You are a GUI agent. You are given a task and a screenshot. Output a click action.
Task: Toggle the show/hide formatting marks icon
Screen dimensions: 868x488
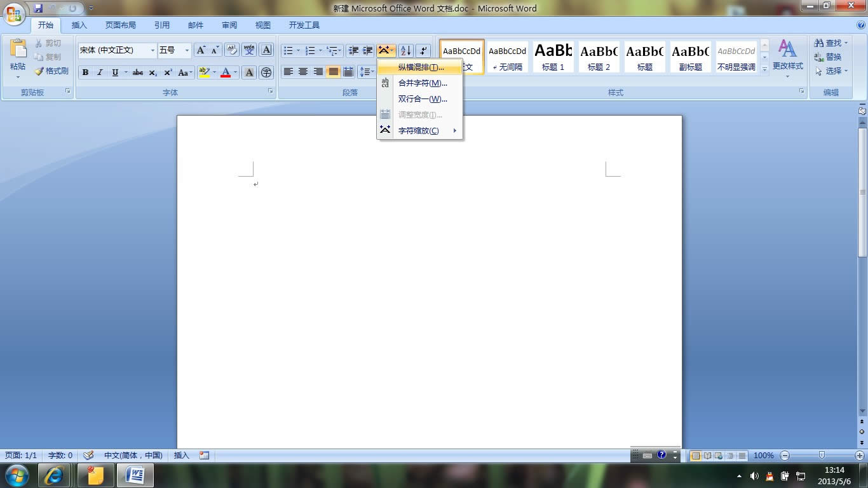tap(423, 50)
